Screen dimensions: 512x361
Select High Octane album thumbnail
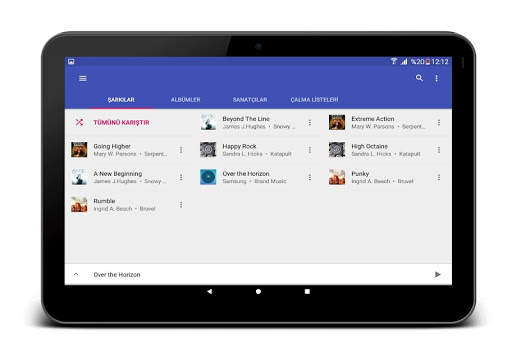coord(337,150)
